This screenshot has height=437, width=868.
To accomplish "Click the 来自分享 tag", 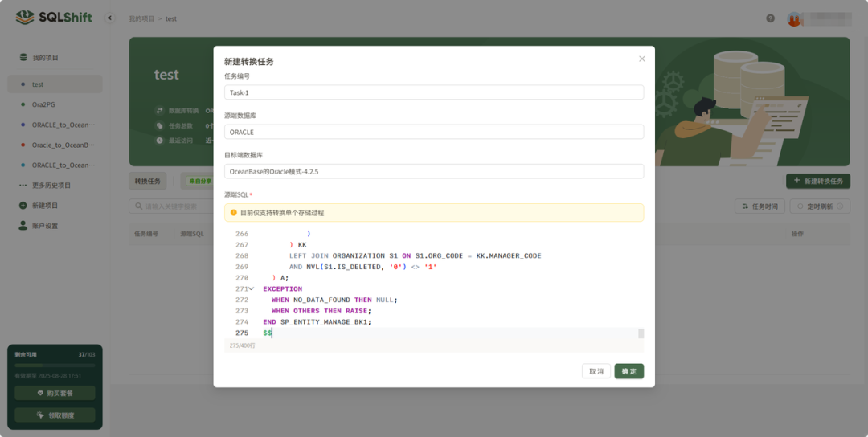I will (x=200, y=181).
